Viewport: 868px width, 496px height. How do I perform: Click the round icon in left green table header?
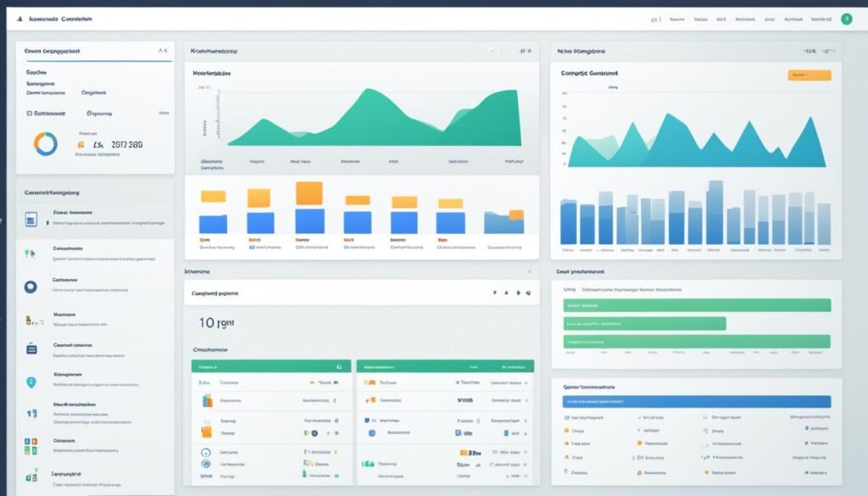click(x=338, y=367)
